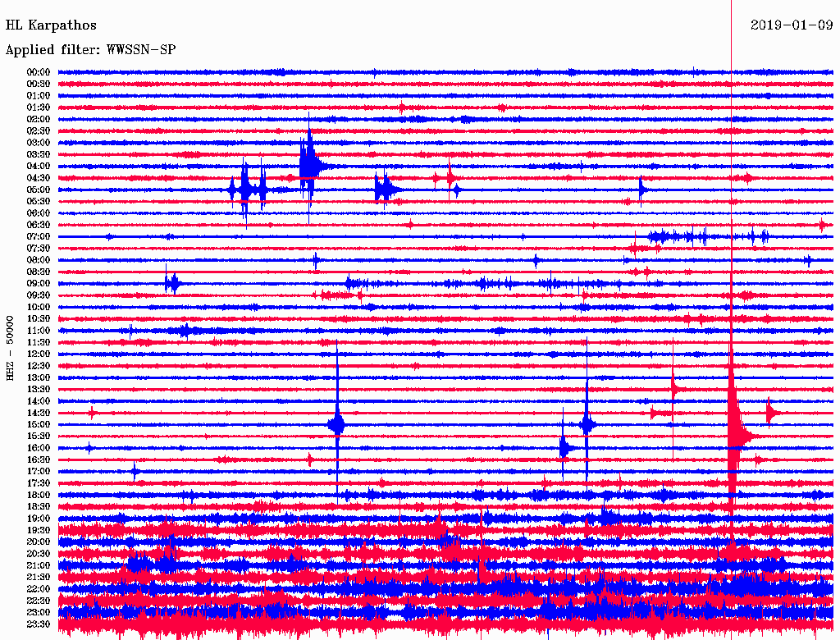The image size is (840, 640).
Task: Click the "08:00" time row label
Action: (x=39, y=260)
